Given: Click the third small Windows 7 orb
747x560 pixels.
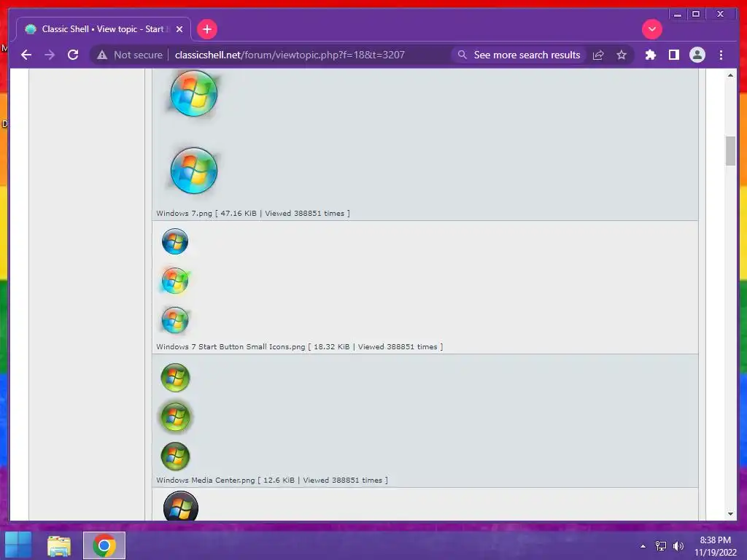Looking at the screenshot, I should [175, 319].
